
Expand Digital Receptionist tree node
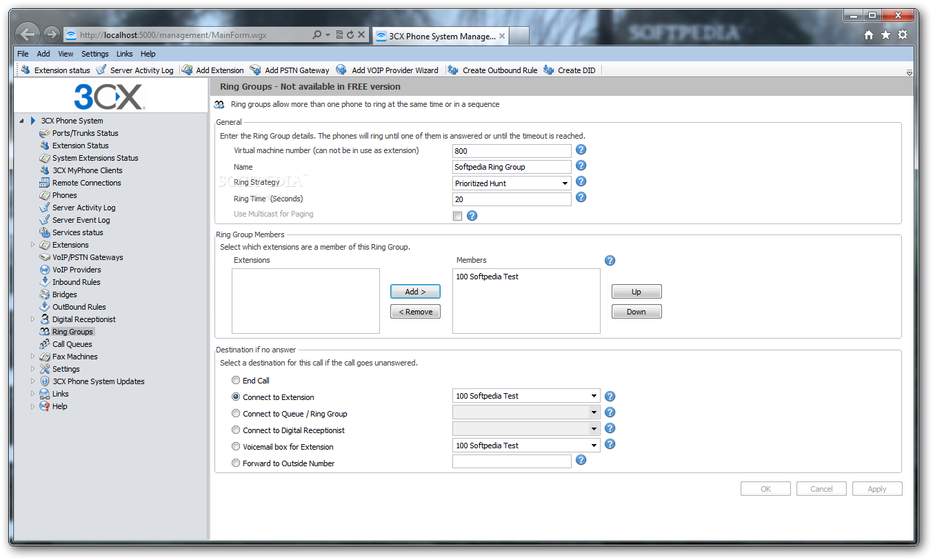[x=32, y=319]
